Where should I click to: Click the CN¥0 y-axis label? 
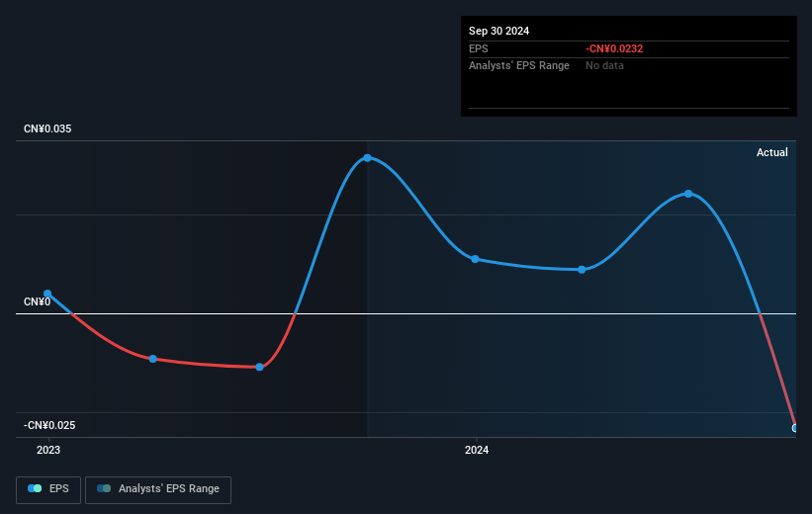(x=38, y=301)
